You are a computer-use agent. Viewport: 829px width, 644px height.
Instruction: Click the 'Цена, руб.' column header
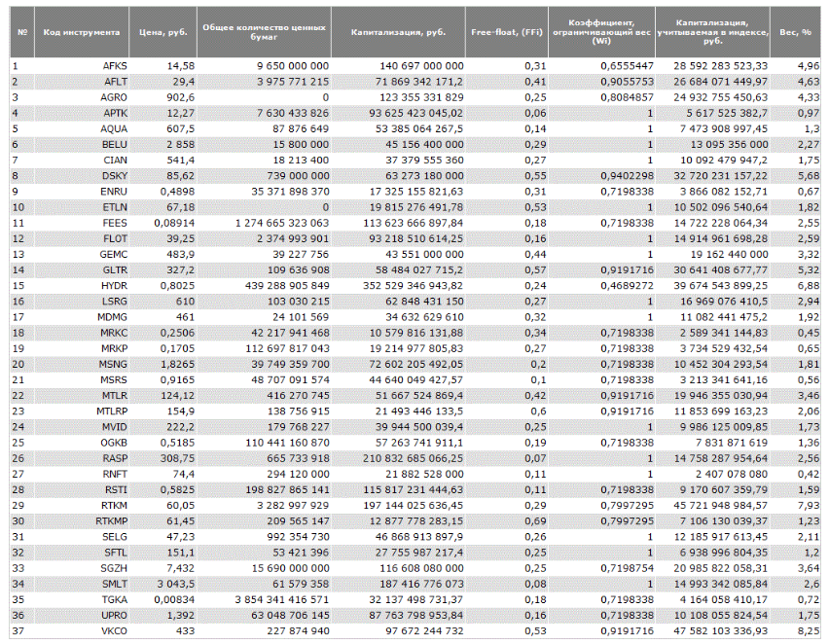click(163, 32)
